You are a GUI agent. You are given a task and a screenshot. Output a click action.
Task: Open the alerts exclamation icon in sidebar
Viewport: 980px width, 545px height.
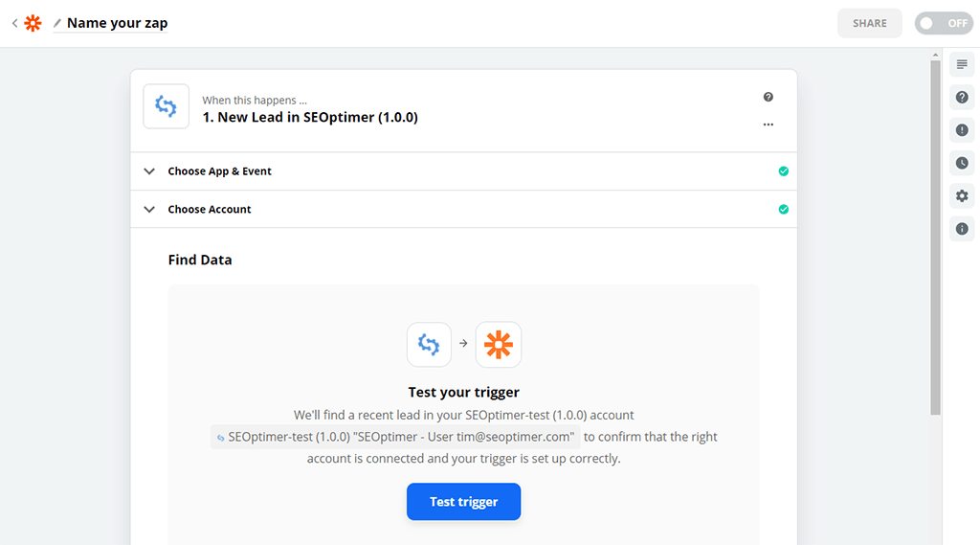coord(962,130)
